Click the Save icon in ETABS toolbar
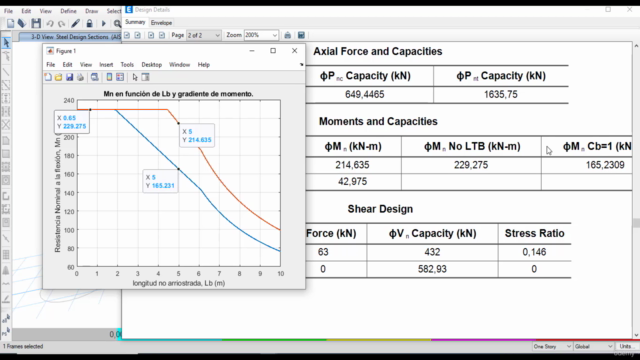The width and height of the screenshot is (640, 360). (x=36, y=23)
